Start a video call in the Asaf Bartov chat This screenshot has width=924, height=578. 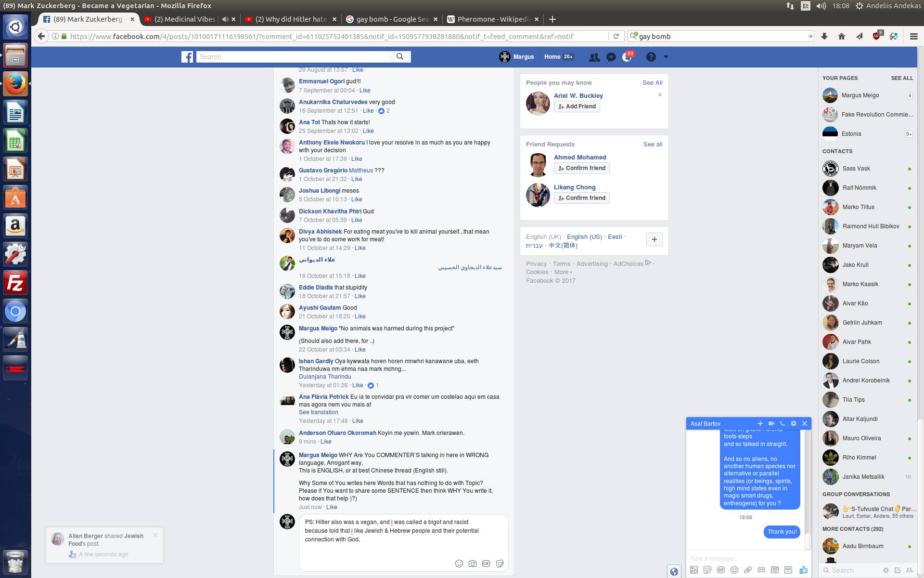(x=771, y=423)
